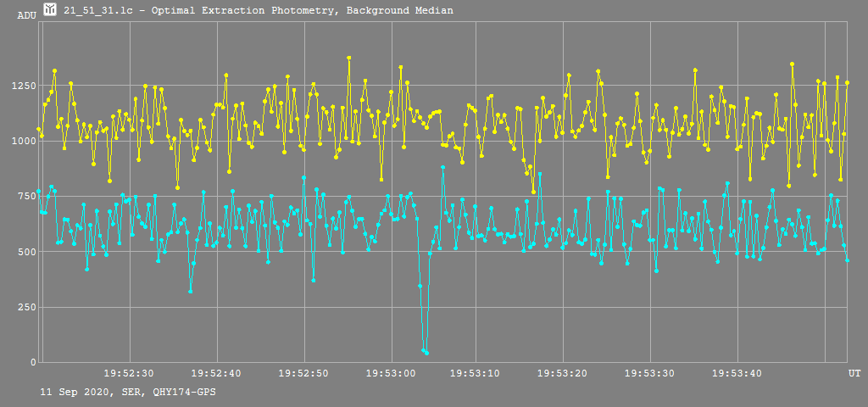Click the 19:52:40 time tick label
Screen dimensions: 868x407
coord(216,373)
